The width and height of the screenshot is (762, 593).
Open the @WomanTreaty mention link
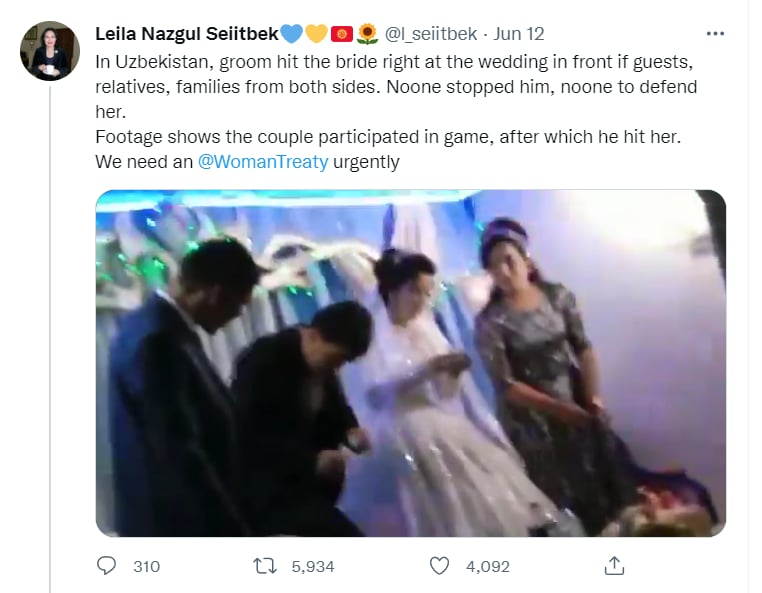[x=263, y=161]
